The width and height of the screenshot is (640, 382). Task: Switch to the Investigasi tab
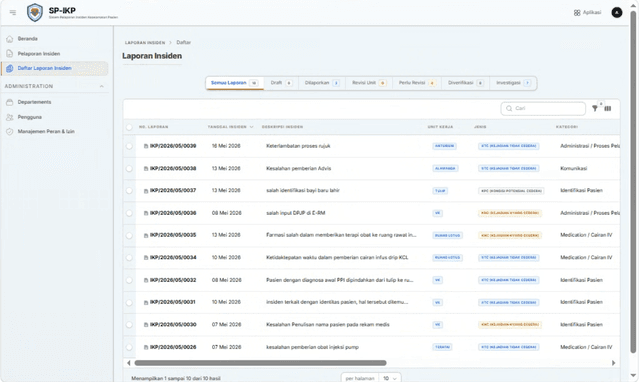coord(513,83)
